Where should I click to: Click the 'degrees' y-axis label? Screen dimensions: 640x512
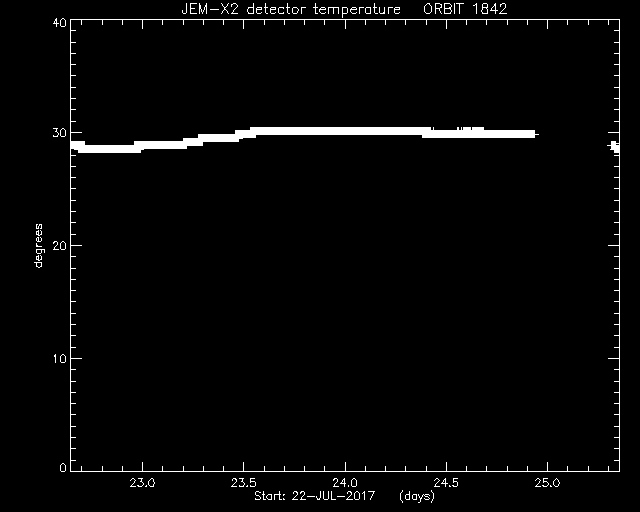point(38,245)
